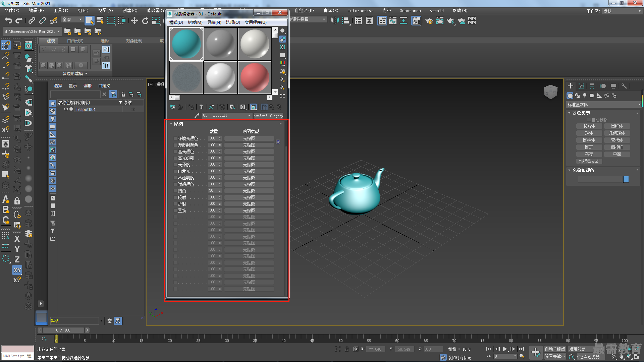The width and height of the screenshot is (644, 362).
Task: Click the Redo arrow in main toolbar
Action: click(19, 21)
